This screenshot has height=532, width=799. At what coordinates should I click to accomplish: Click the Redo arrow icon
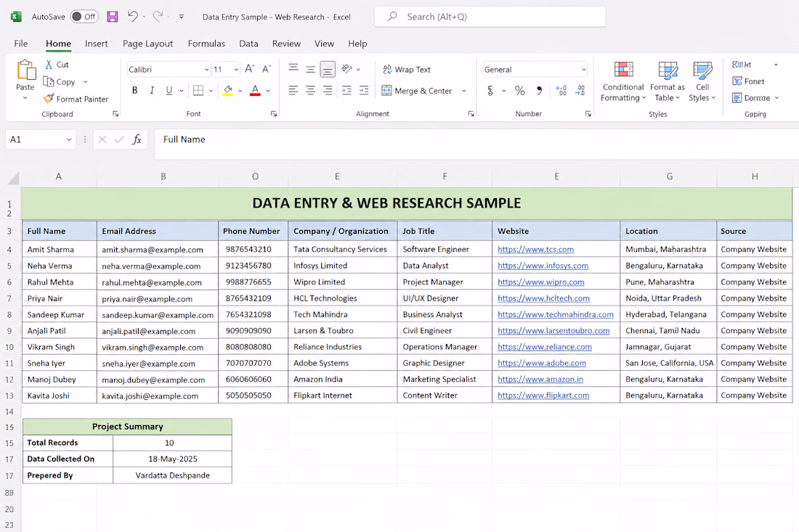(158, 16)
